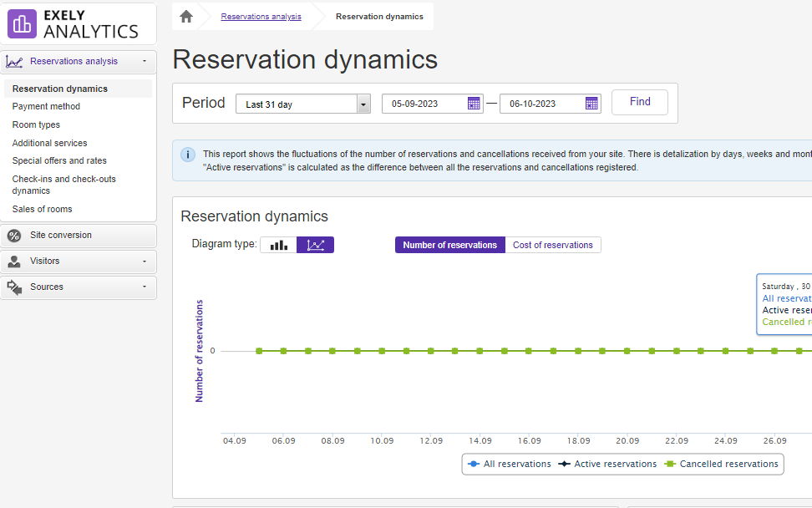Open Room types report
812x508 pixels.
coord(36,124)
